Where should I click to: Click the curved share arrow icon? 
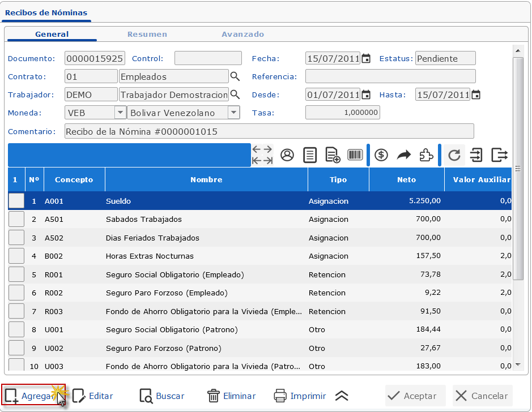tap(403, 155)
